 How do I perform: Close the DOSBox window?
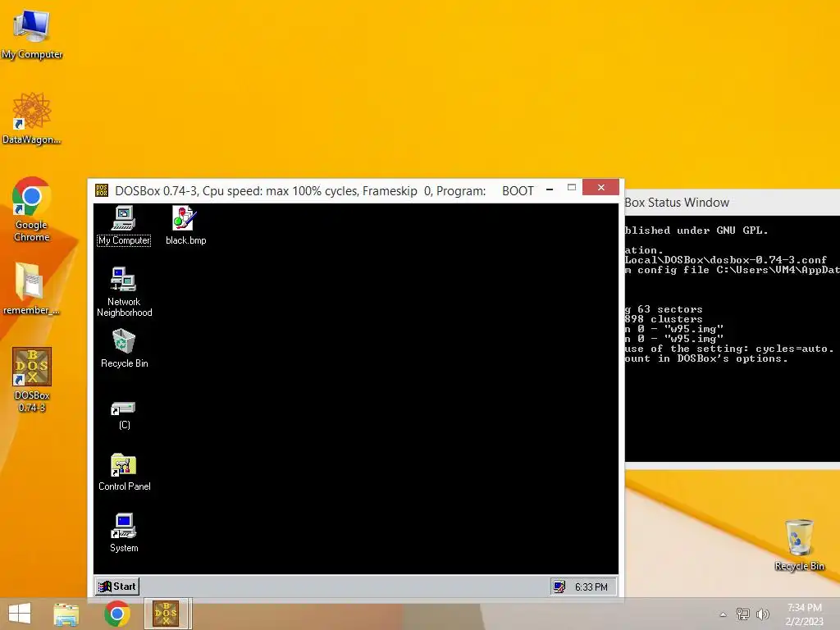point(601,188)
